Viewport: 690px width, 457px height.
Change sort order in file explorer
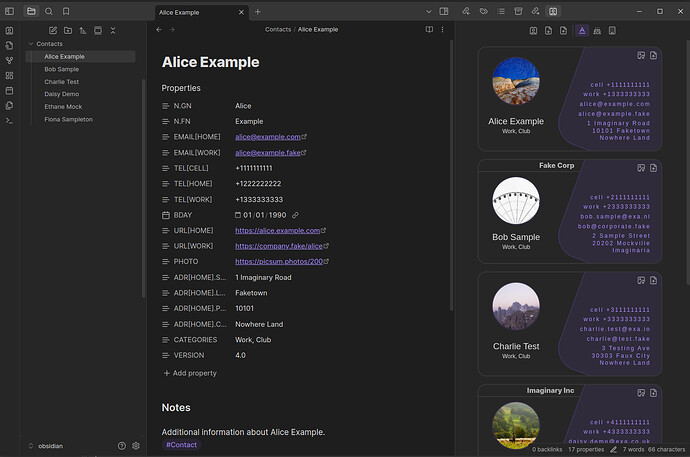pos(83,30)
